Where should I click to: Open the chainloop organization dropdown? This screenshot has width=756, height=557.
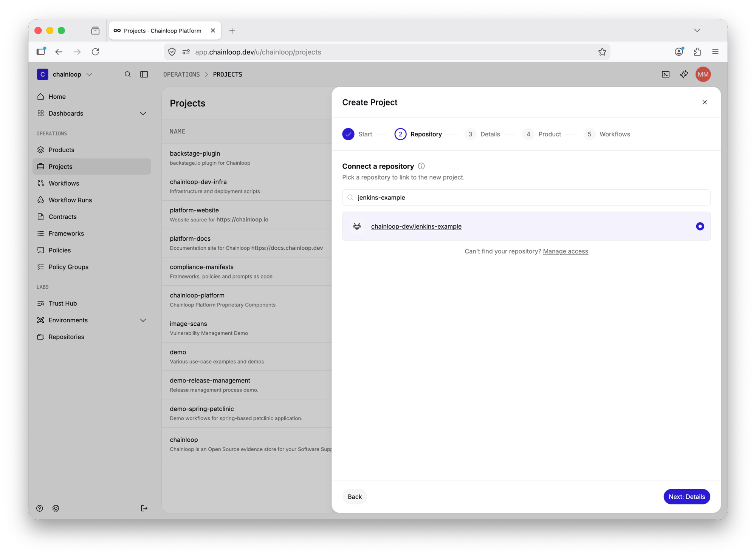pos(89,74)
